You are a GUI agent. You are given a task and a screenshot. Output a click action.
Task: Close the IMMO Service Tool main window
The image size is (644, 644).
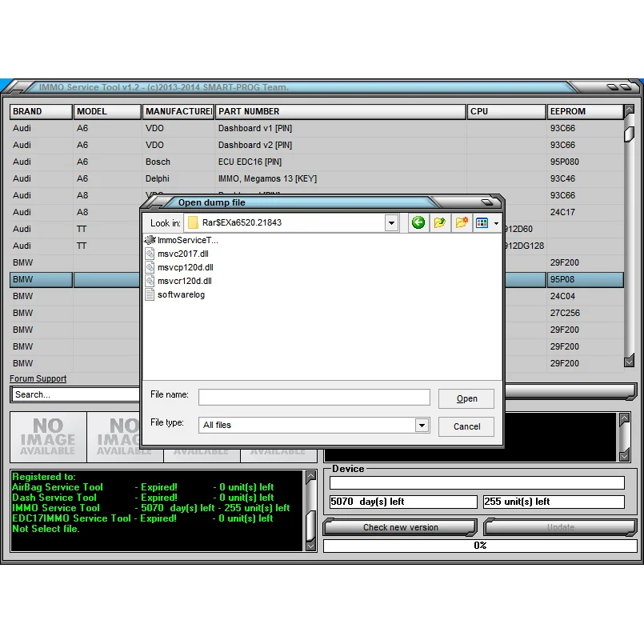pyautogui.click(x=626, y=87)
